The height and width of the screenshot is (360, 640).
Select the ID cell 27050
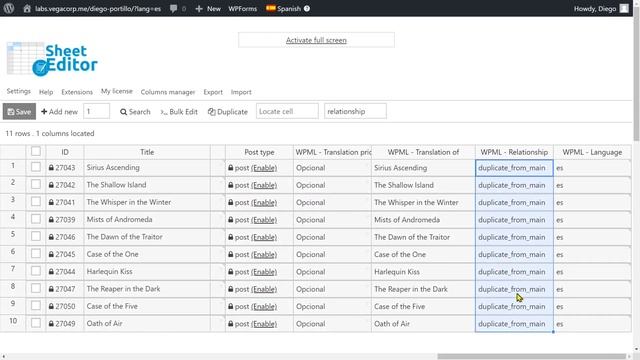65,306
